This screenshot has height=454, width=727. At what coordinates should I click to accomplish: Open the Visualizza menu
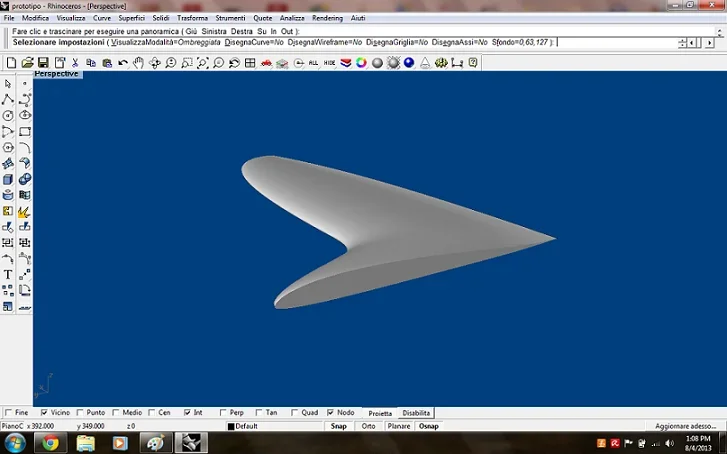pyautogui.click(x=71, y=18)
